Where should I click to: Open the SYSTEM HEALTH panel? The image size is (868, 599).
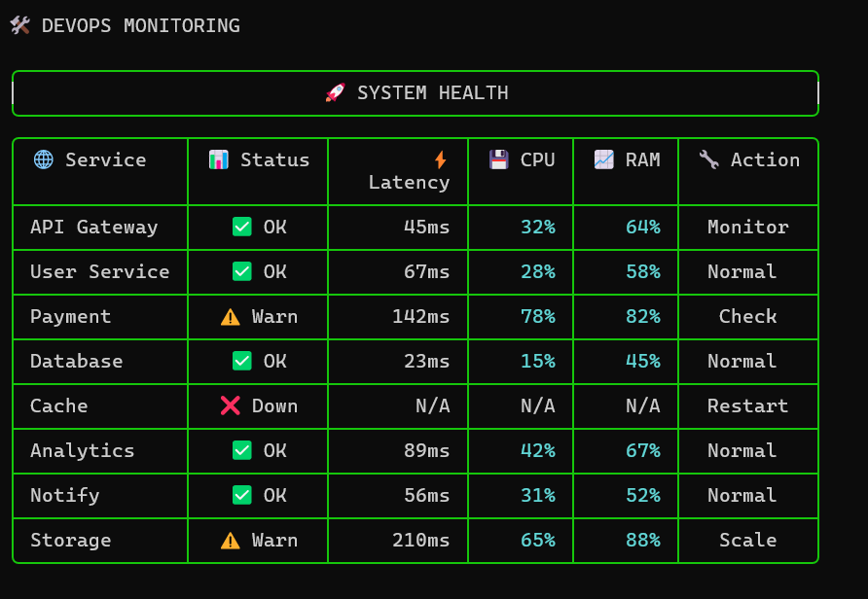click(x=415, y=92)
